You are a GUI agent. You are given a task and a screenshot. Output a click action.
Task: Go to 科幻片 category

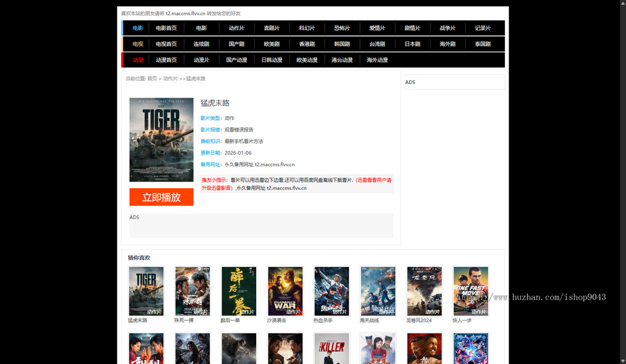[x=307, y=28]
